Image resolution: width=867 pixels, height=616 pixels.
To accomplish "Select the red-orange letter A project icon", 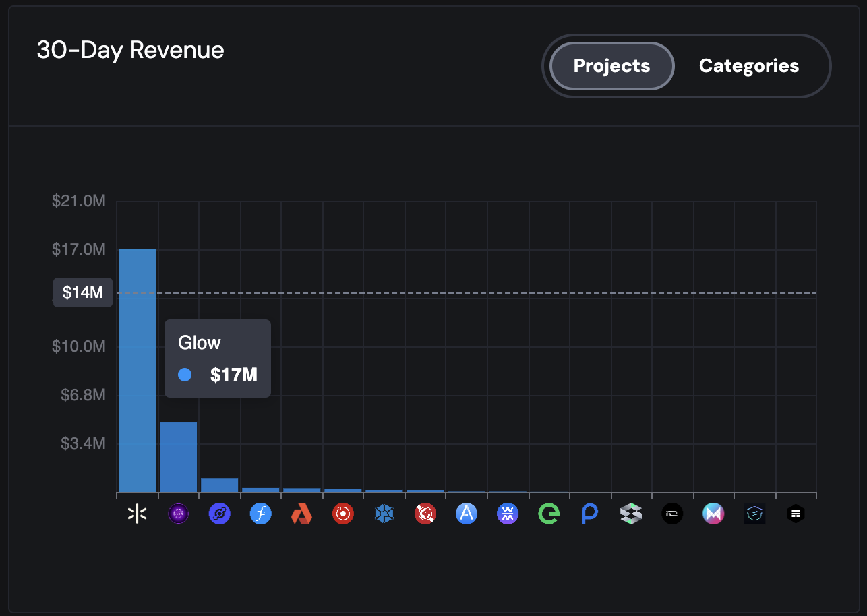I will pos(301,515).
